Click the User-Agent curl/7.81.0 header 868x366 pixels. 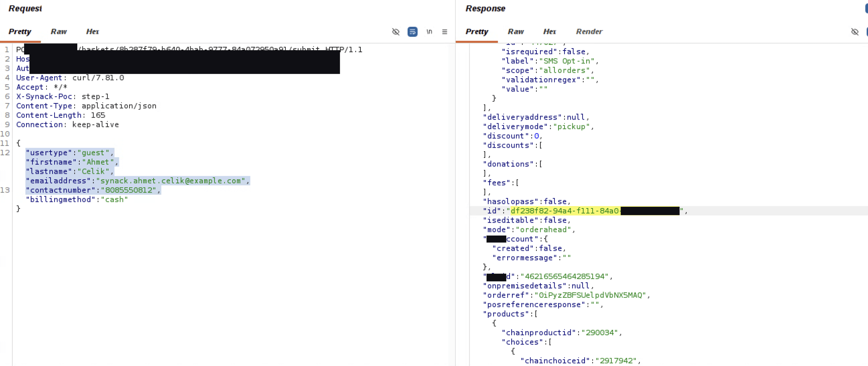tap(70, 78)
